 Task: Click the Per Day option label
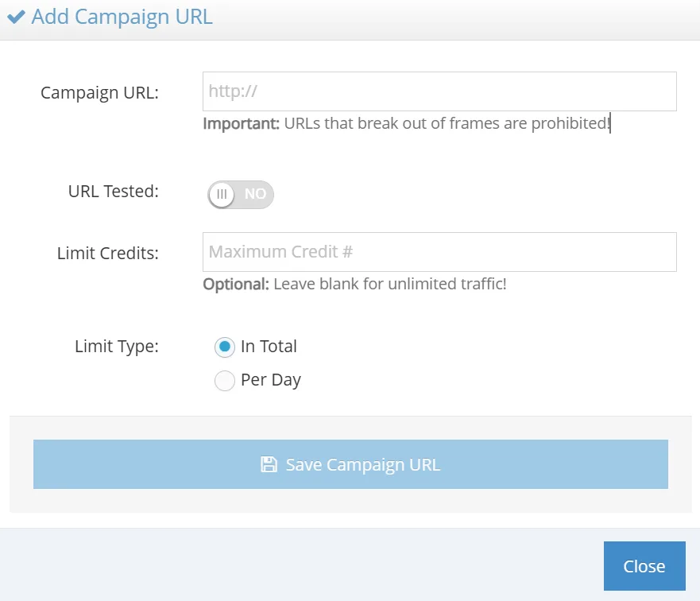[271, 380]
